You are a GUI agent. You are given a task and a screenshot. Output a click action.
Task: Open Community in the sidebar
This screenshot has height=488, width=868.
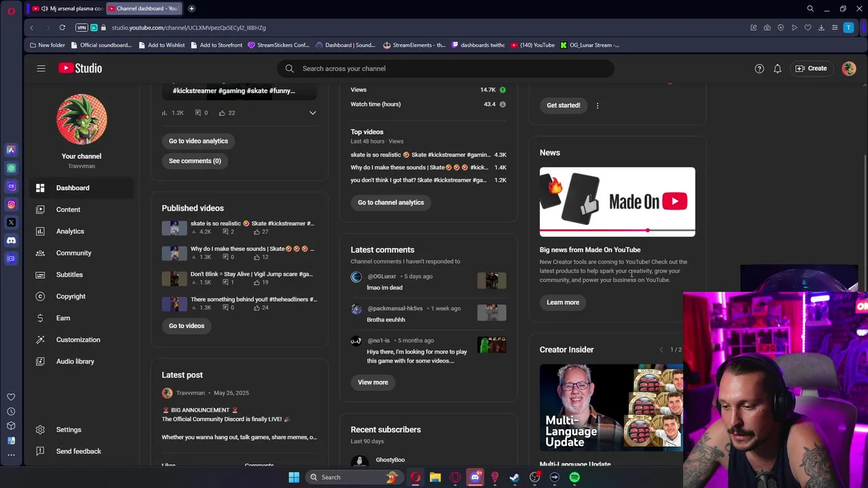(81, 253)
